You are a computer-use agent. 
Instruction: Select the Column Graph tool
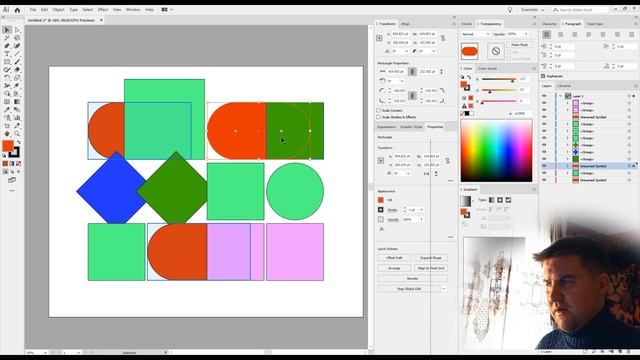tap(17, 118)
